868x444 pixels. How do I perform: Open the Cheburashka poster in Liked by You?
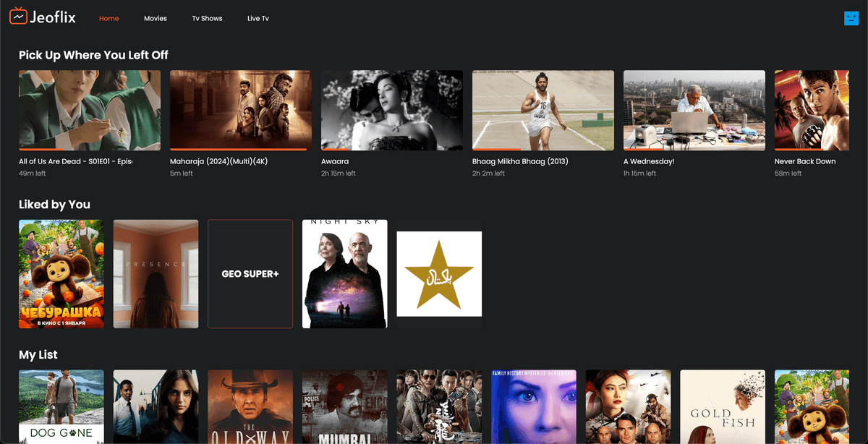point(61,273)
